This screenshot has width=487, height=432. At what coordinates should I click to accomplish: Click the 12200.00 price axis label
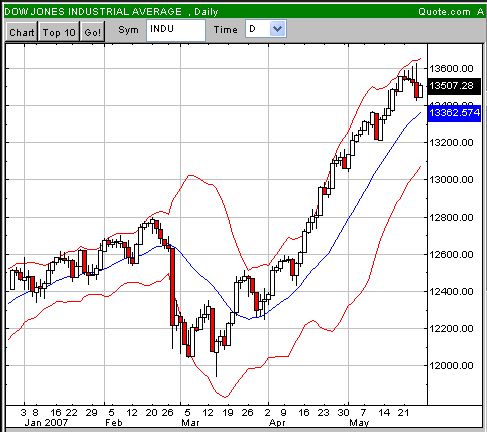[451, 329]
